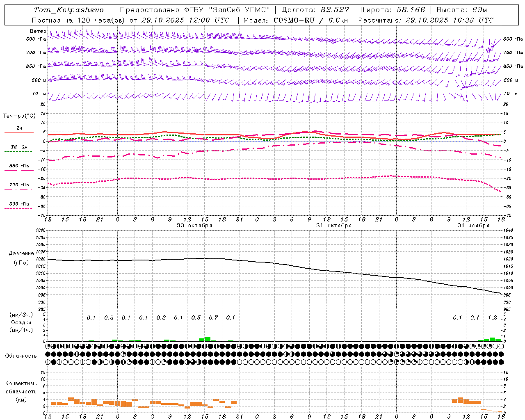Click the '(гПа)' pressure unit label

(x=21, y=263)
